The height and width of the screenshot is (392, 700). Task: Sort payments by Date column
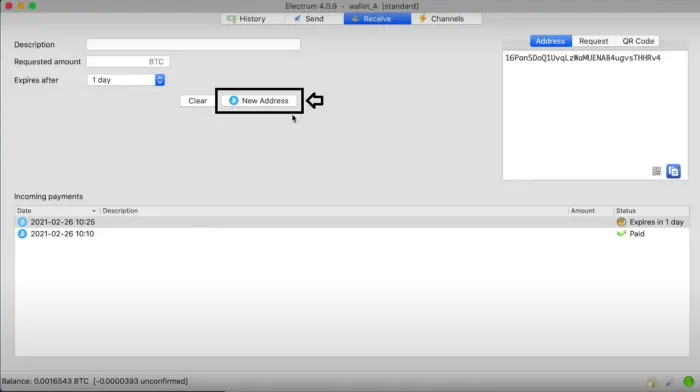(56, 211)
